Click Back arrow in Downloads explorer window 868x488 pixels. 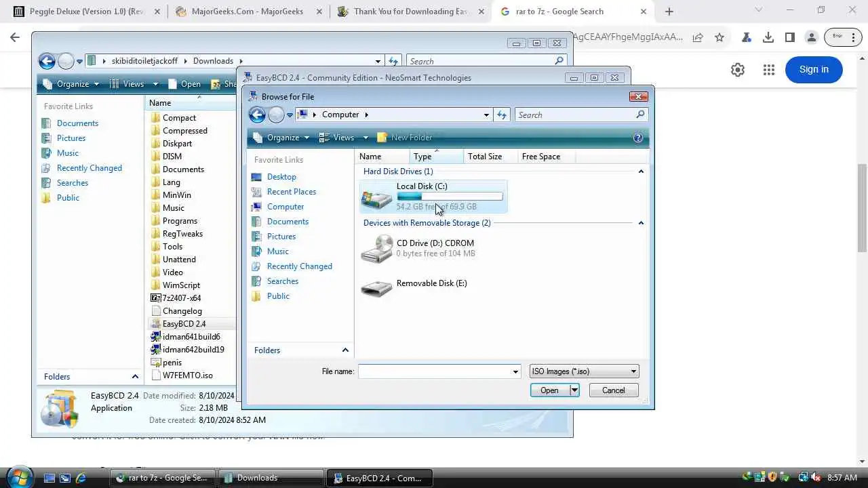47,62
